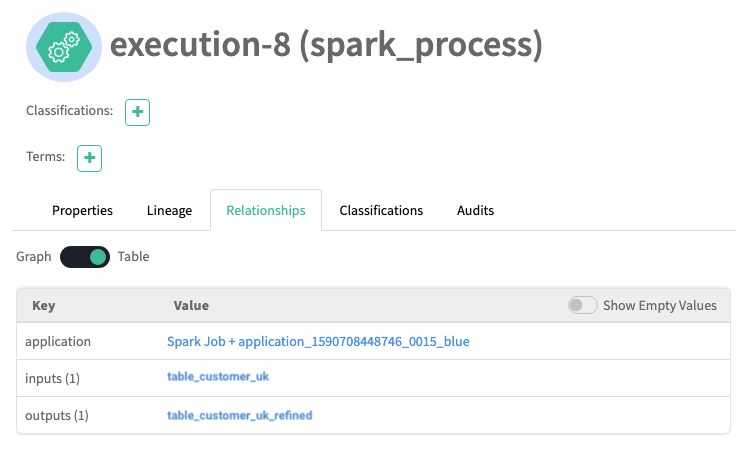Select the Relationships tab

pos(266,211)
